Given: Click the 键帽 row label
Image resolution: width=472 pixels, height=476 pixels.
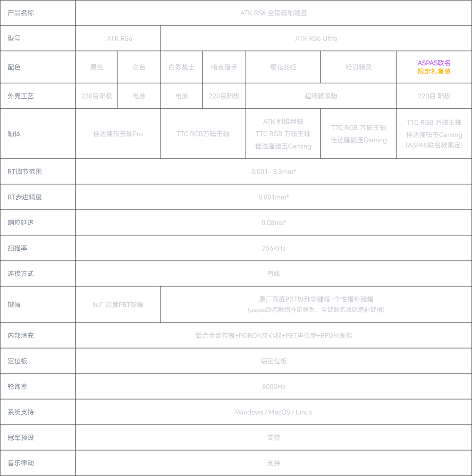Looking at the screenshot, I should tap(14, 304).
